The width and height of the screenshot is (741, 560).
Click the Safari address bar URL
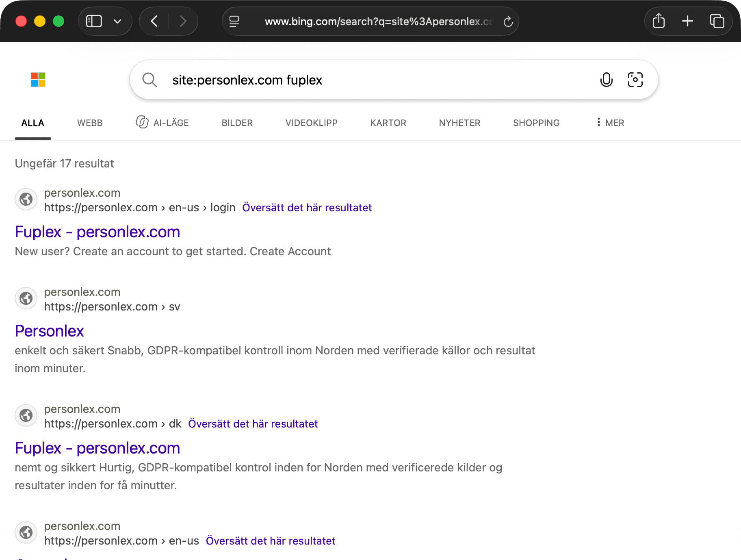pyautogui.click(x=379, y=21)
